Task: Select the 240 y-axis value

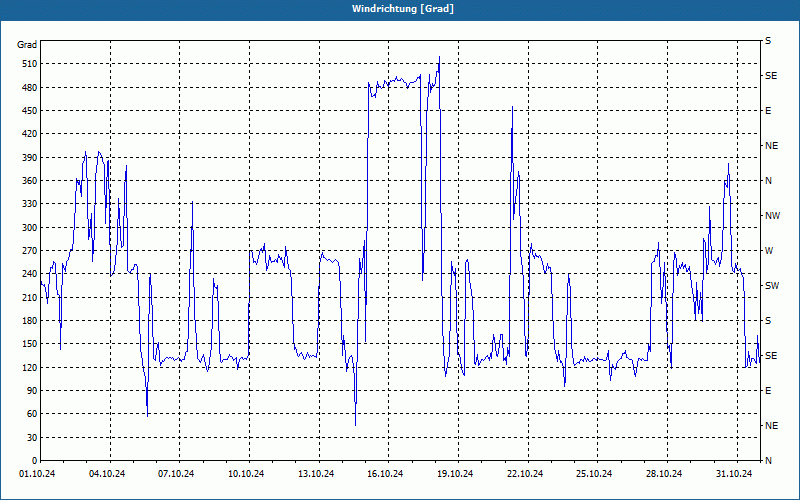Action: click(x=30, y=274)
